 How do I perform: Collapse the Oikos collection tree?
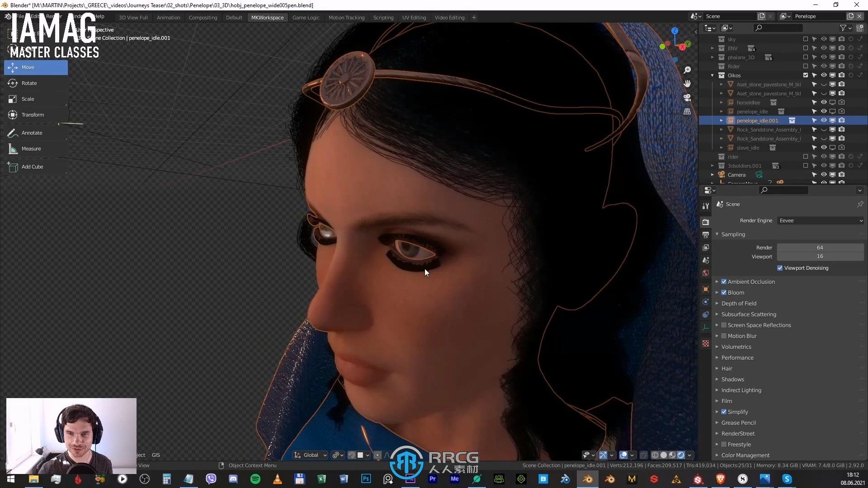[x=712, y=75]
